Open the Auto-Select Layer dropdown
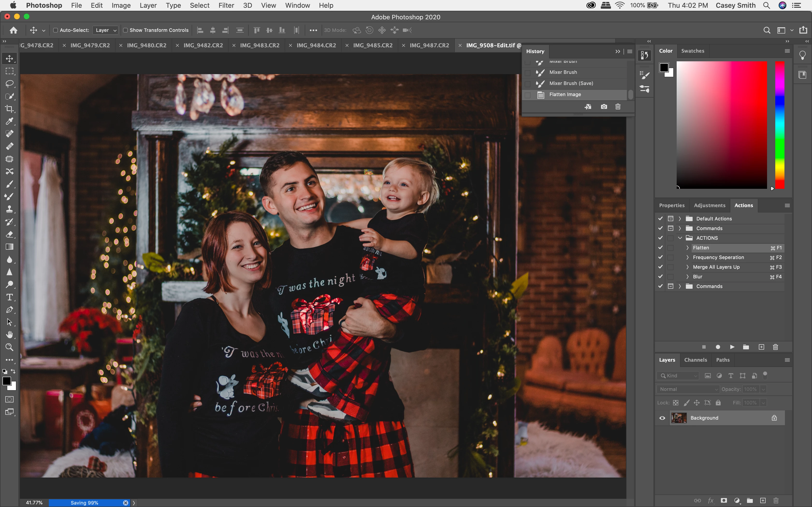Viewport: 812px width, 507px height. 106,30
